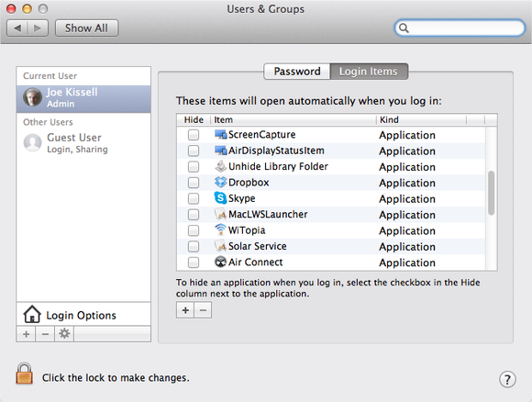Select the Login Items tab
The height and width of the screenshot is (402, 532).
click(x=369, y=72)
